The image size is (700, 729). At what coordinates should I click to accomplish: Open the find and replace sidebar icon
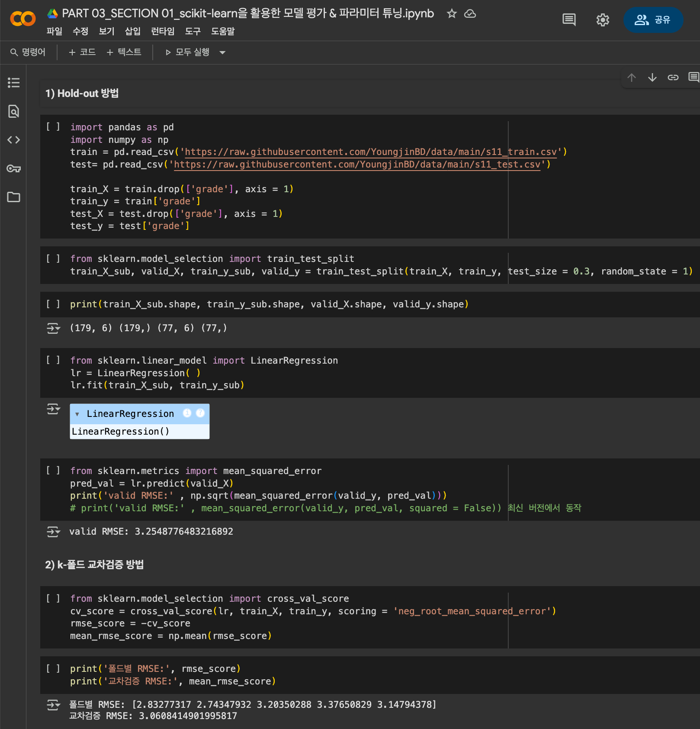[13, 111]
